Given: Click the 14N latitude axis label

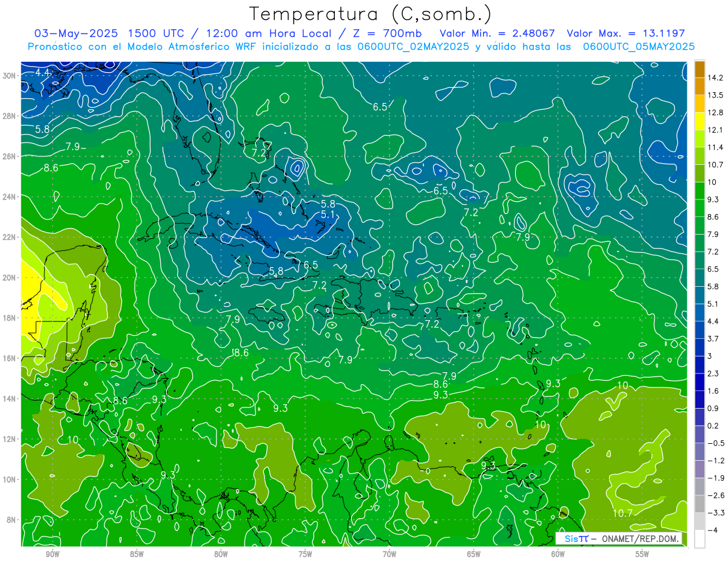Looking at the screenshot, I should coord(10,399).
